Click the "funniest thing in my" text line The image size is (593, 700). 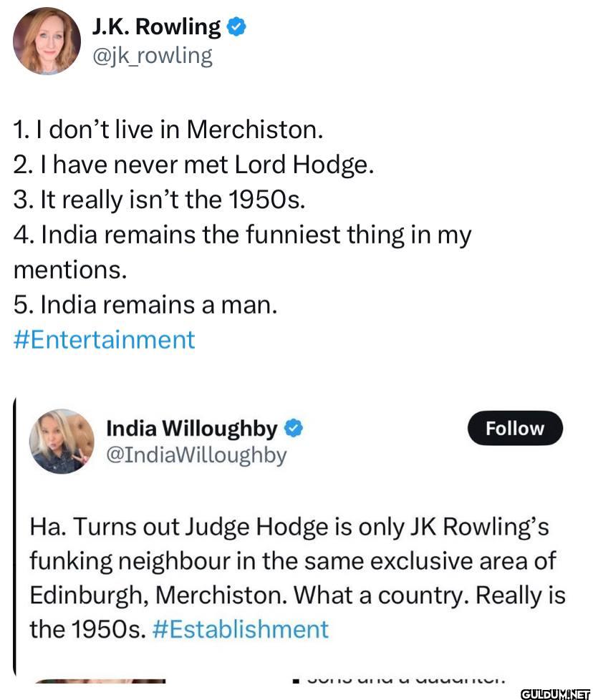pyautogui.click(x=242, y=235)
